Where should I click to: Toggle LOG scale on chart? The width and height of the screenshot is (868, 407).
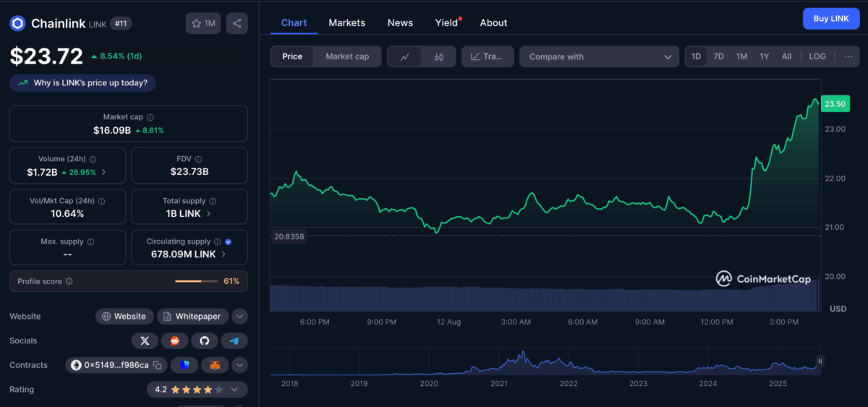point(817,56)
